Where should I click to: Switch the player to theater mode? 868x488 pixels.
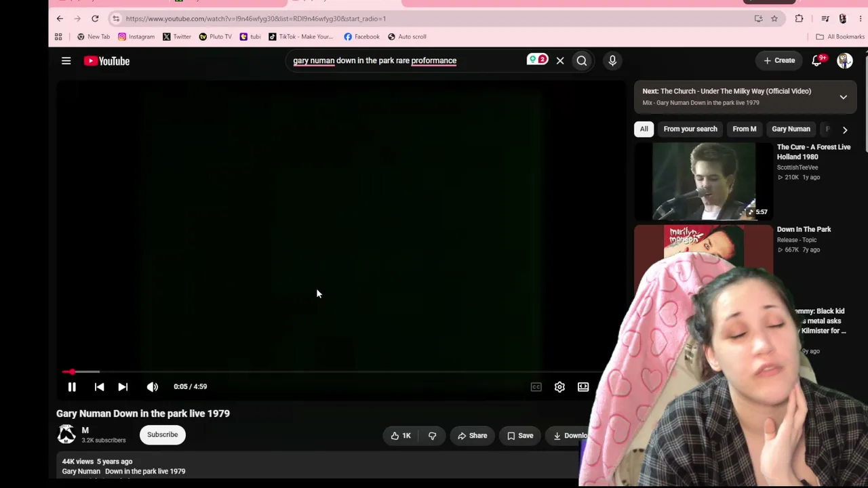pyautogui.click(x=583, y=387)
